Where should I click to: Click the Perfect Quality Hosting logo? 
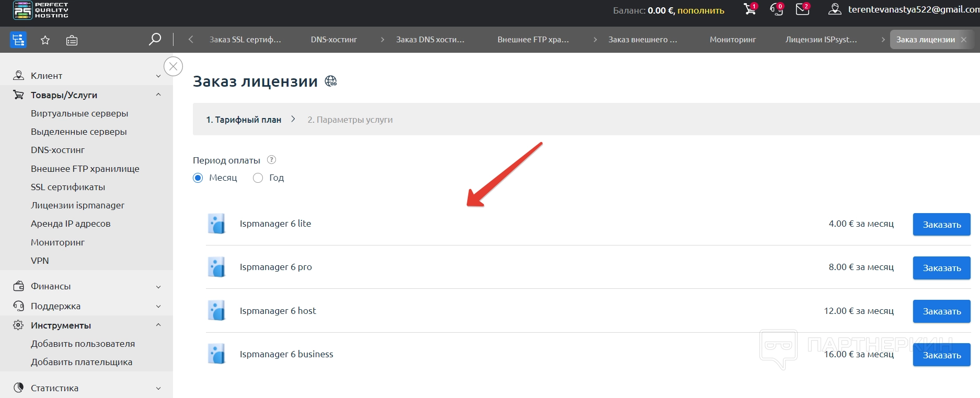[x=41, y=10]
